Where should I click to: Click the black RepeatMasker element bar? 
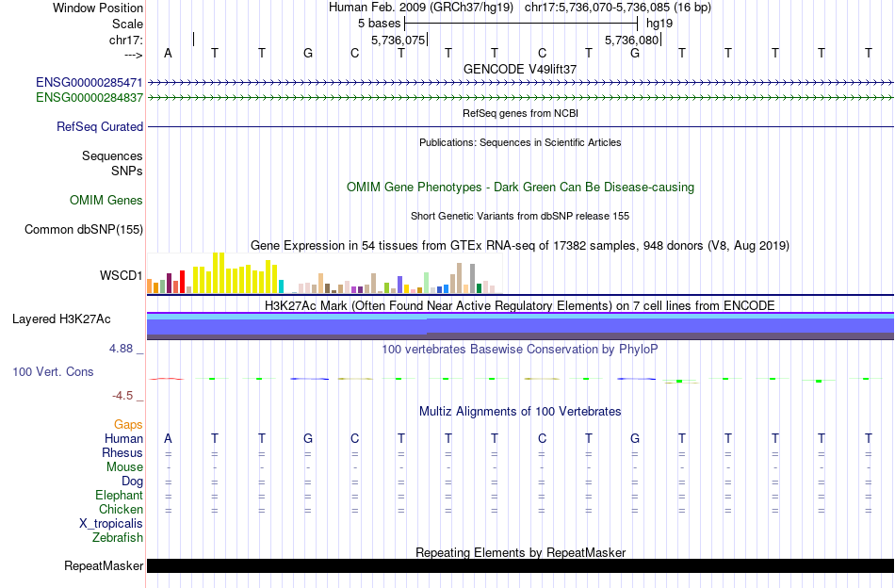point(521,565)
